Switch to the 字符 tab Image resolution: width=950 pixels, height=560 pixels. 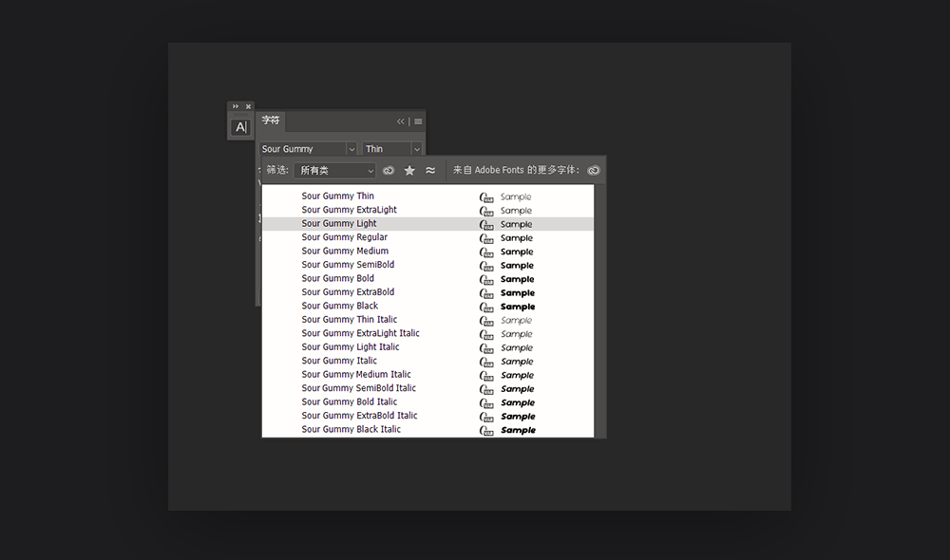point(271,121)
